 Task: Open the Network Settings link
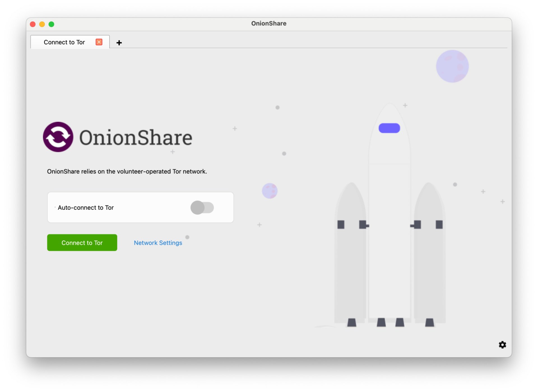pos(158,243)
